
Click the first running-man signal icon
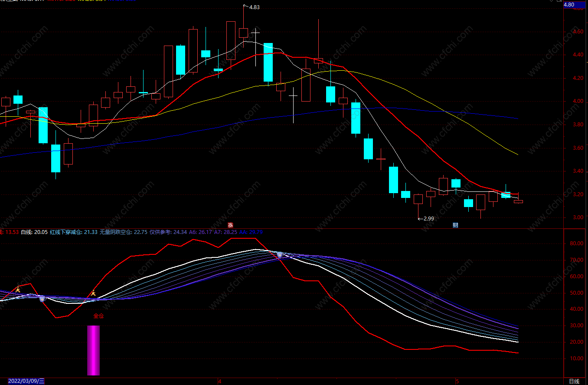[17, 290]
